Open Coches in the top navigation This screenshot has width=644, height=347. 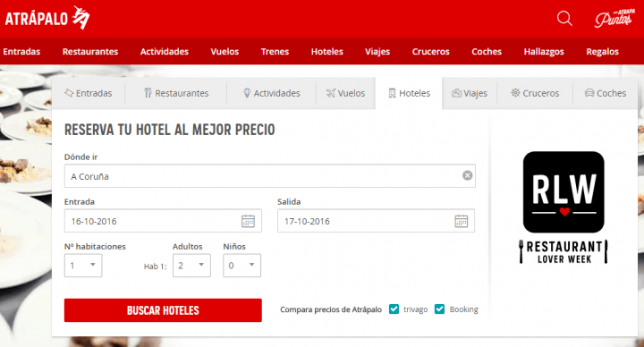pyautogui.click(x=487, y=52)
